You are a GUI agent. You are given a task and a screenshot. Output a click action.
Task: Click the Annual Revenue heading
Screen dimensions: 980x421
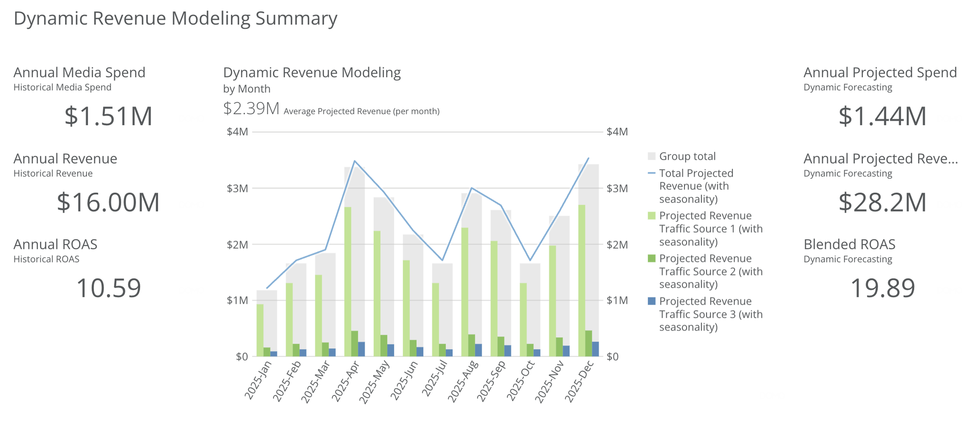click(x=65, y=158)
